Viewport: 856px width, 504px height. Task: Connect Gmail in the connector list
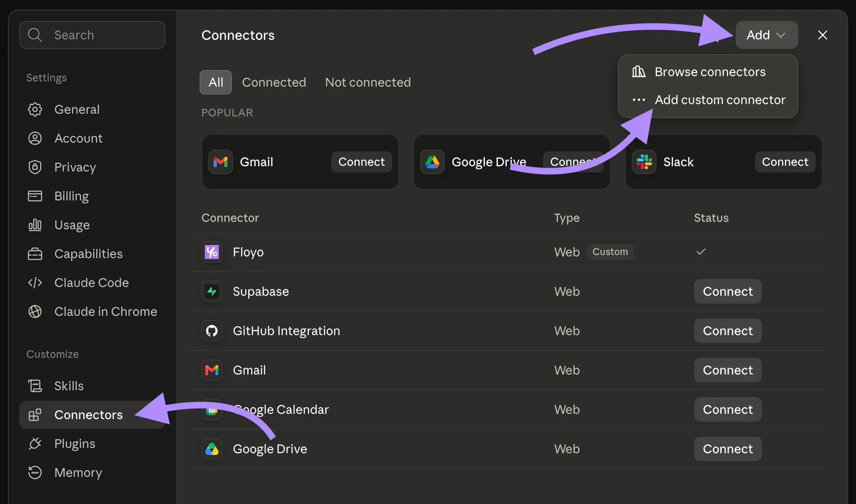click(x=728, y=370)
